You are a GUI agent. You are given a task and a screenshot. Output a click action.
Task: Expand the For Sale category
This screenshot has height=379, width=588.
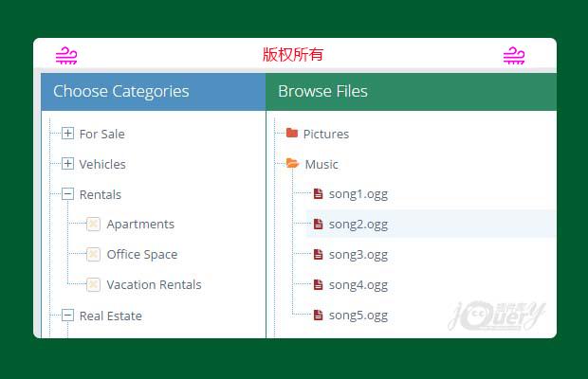[67, 134]
